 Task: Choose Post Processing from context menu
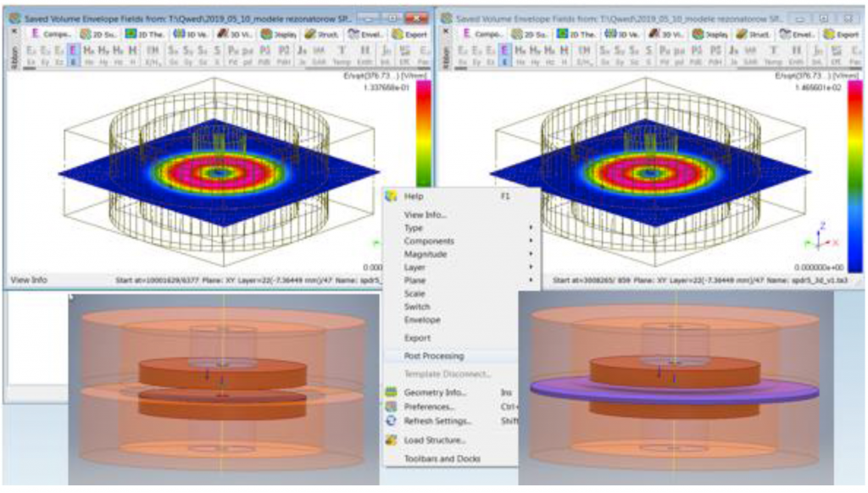click(433, 357)
